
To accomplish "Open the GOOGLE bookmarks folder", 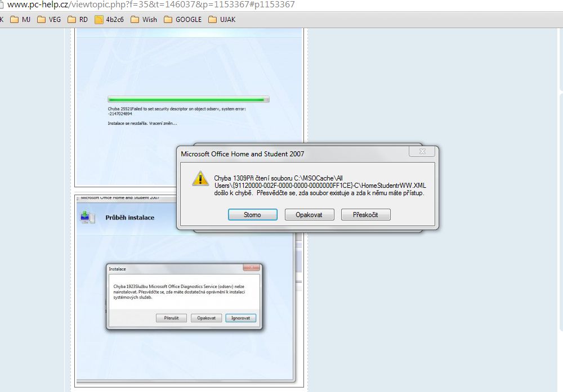I will pyautogui.click(x=183, y=19).
